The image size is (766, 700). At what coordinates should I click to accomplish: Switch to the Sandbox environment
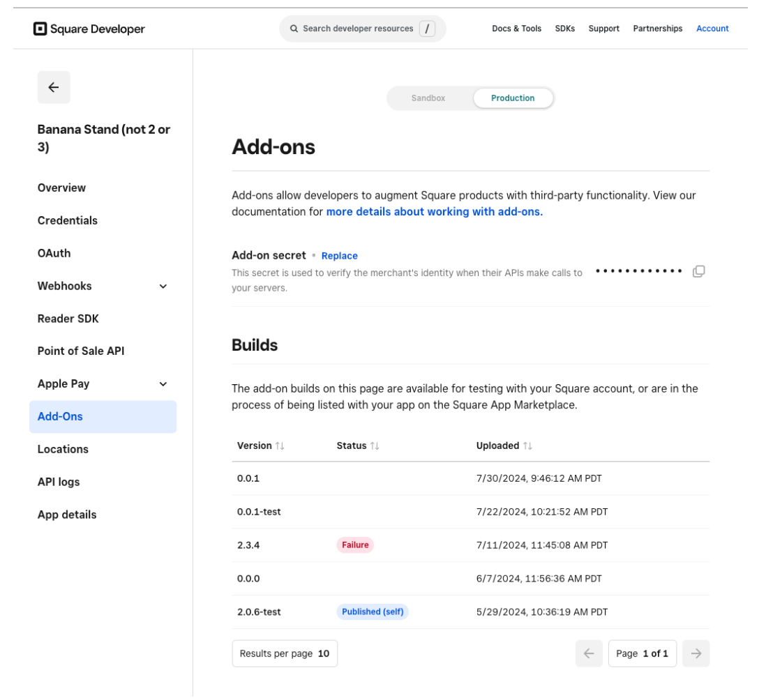point(428,98)
